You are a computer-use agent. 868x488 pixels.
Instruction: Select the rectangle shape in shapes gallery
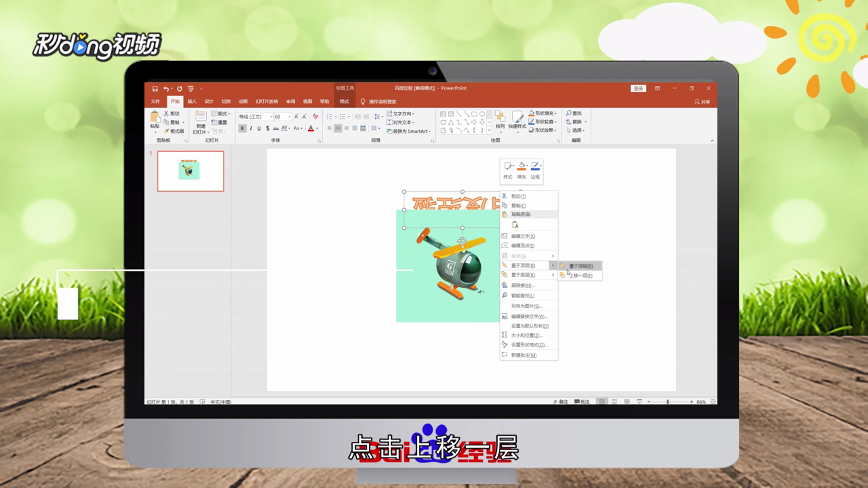(474, 114)
